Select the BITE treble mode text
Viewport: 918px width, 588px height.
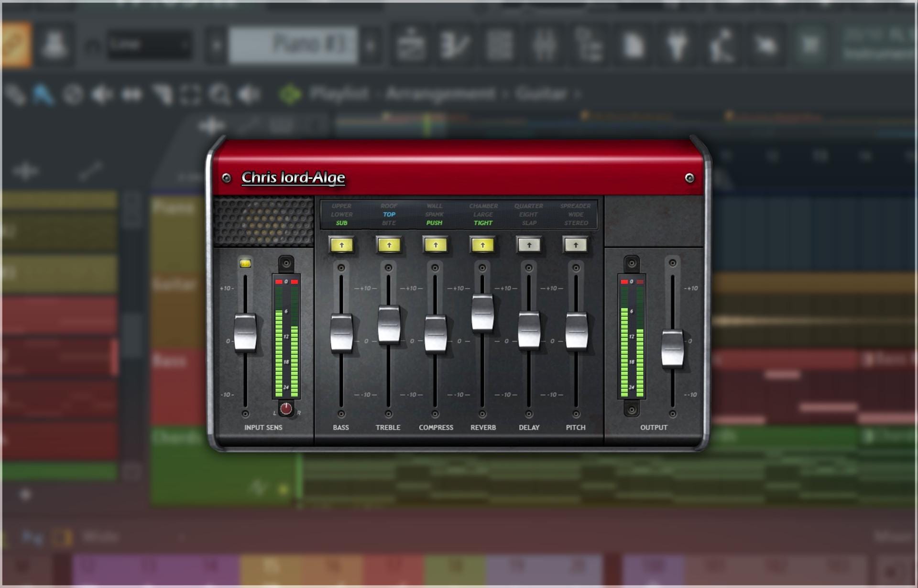point(389,223)
